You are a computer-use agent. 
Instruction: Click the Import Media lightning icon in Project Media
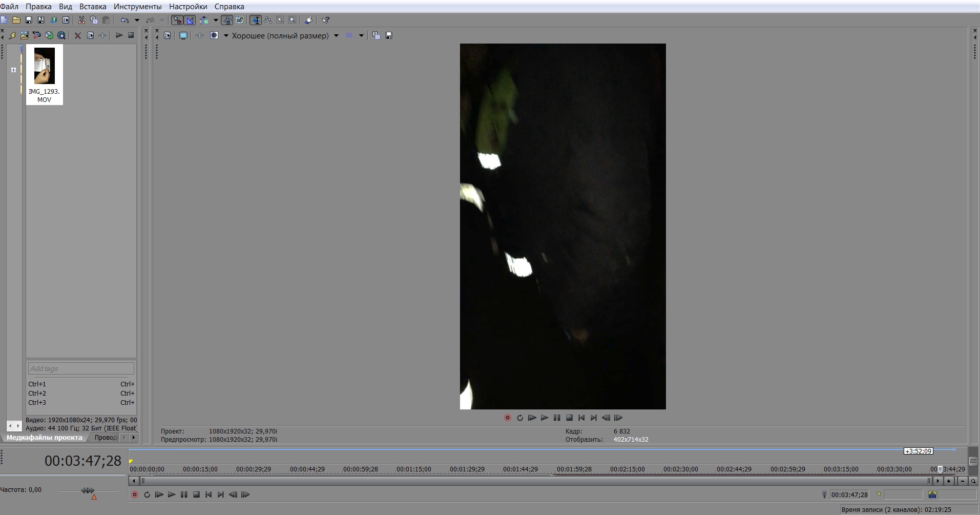[x=12, y=35]
